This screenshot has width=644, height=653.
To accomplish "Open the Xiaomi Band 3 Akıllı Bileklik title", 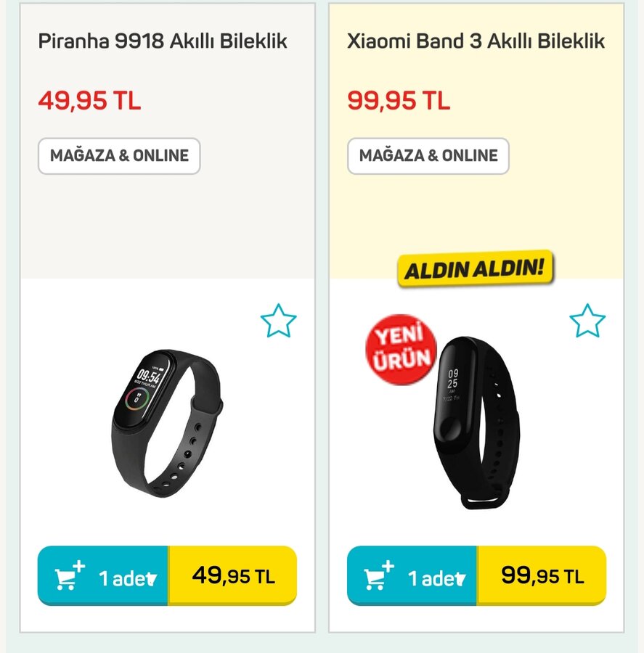I will pyautogui.click(x=476, y=41).
